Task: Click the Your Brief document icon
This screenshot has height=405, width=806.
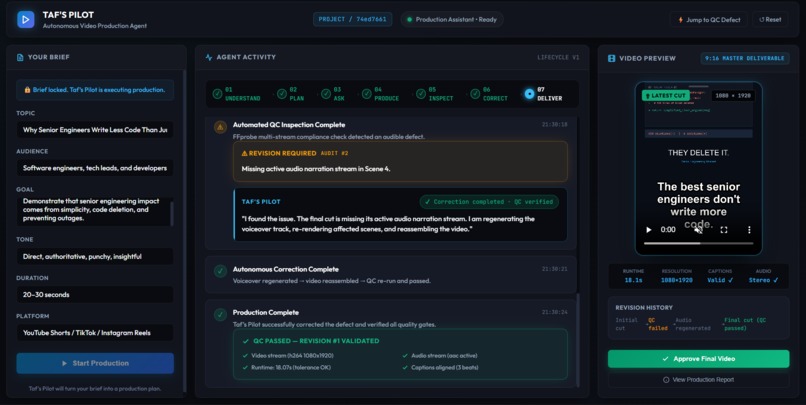Action: click(x=20, y=58)
